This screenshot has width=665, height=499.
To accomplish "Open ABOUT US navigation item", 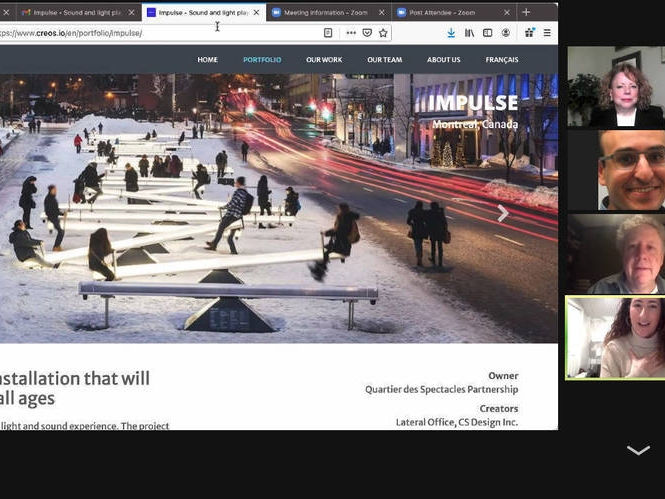I will pos(444,60).
